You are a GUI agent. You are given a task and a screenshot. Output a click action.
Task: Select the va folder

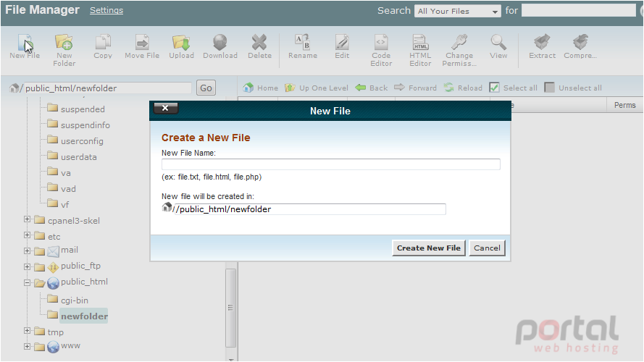(x=66, y=173)
